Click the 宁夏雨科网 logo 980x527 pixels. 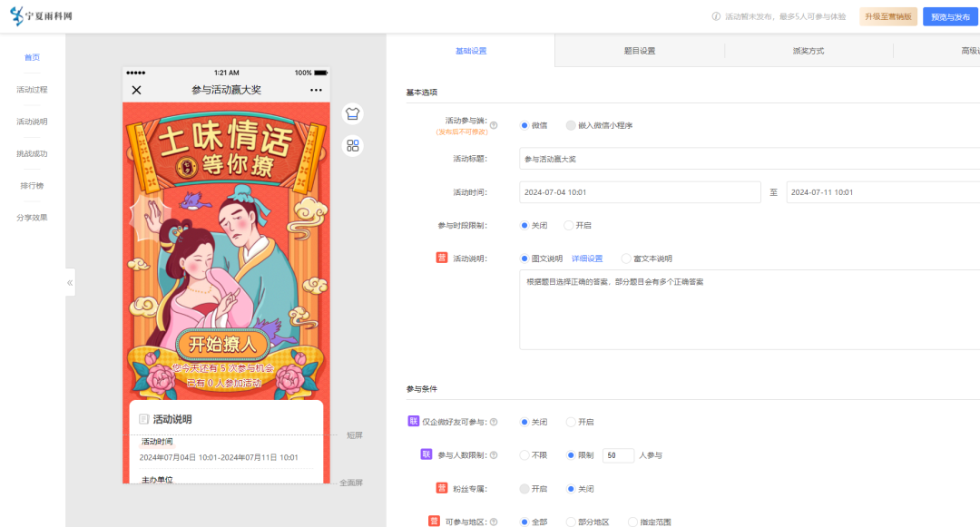pos(41,15)
